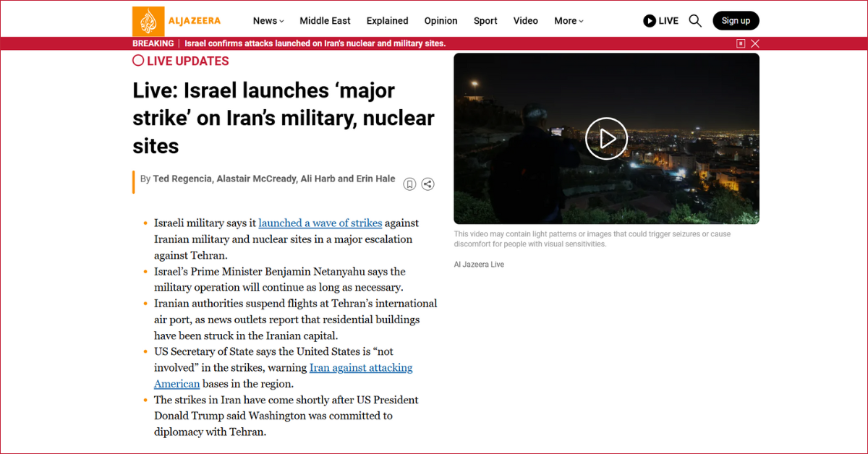Expand the More dropdown menu
Viewport: 868px width, 454px height.
click(x=569, y=21)
